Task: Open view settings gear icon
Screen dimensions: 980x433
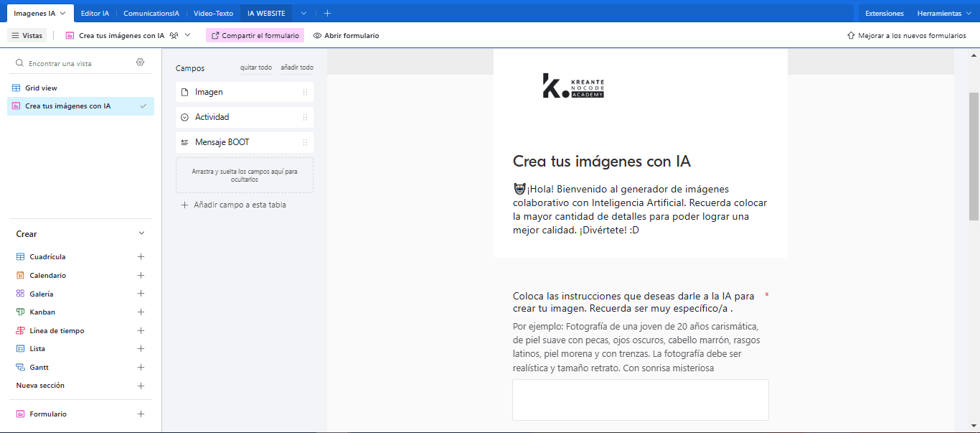Action: (141, 62)
